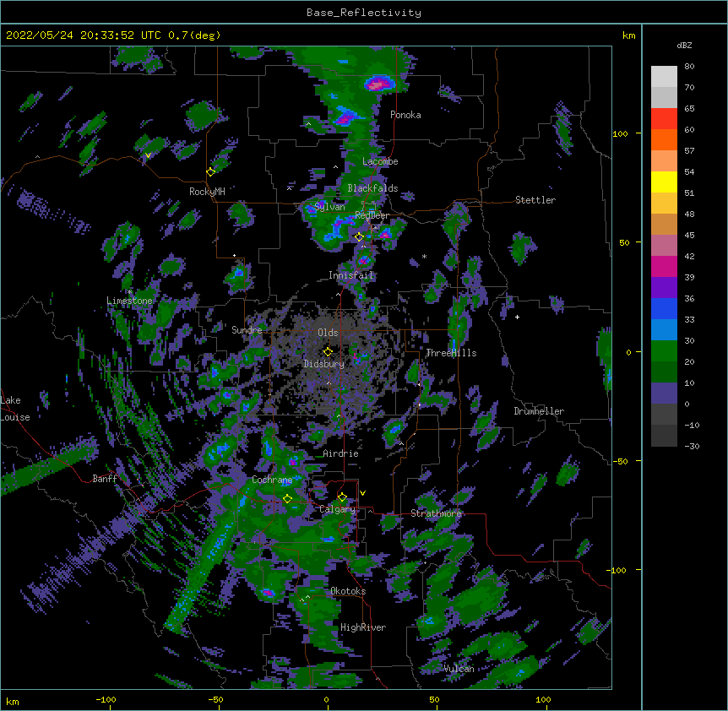Click the RedDeer city label
728x711 pixels.
tap(372, 215)
